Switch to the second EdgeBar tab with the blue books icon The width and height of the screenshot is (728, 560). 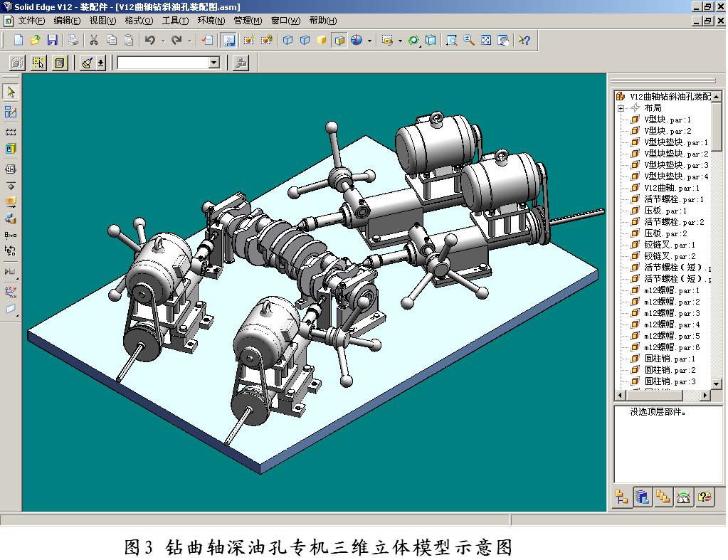click(642, 497)
